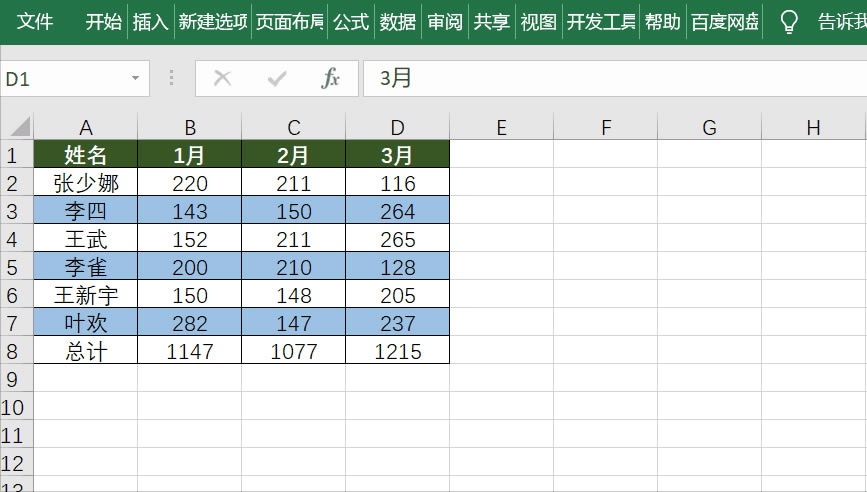Expand the Name Box dropdown arrow
867x492 pixels.
135,78
